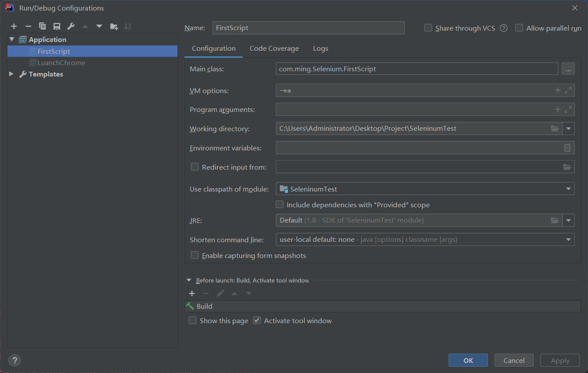The image size is (588, 373).
Task: Move Before launch task up
Action: coord(234,293)
